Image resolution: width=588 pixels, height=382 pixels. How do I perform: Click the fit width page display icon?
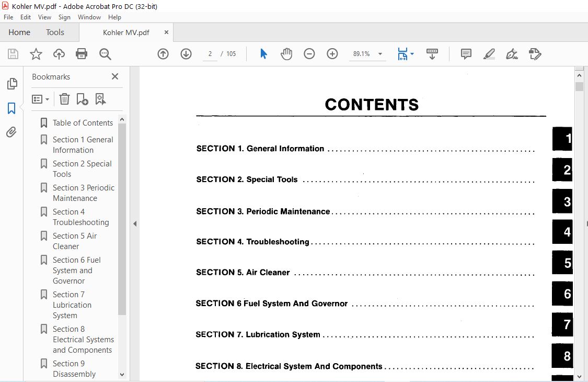pos(402,54)
